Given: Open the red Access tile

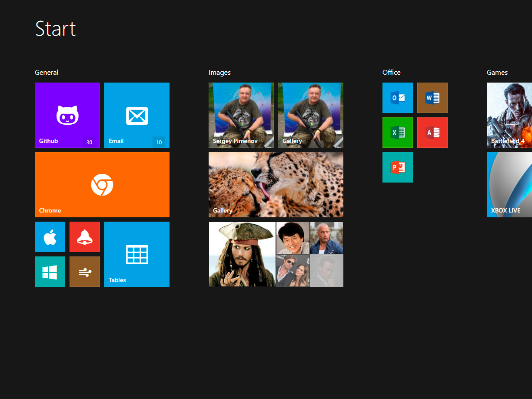Looking at the screenshot, I should point(432,133).
